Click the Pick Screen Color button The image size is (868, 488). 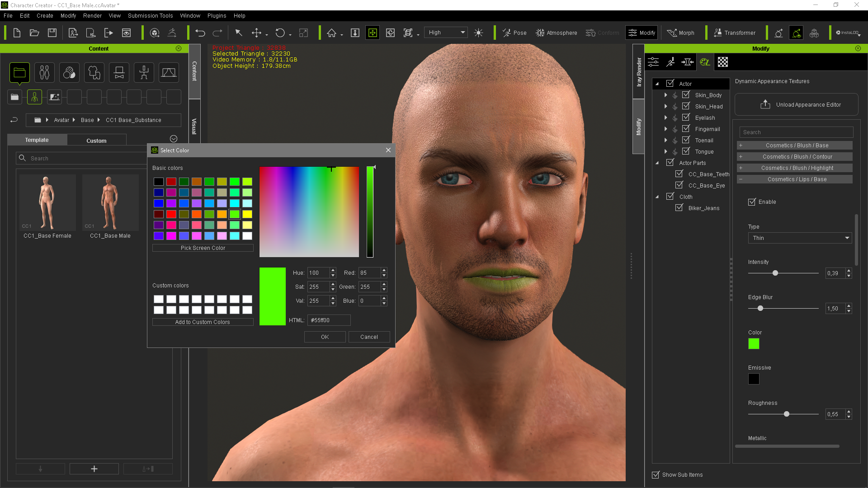[203, 248]
